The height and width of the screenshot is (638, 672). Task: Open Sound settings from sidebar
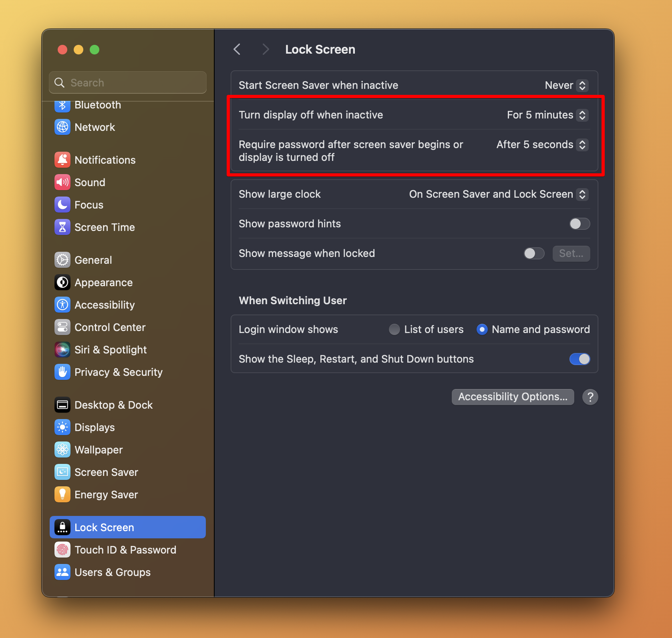(62, 182)
